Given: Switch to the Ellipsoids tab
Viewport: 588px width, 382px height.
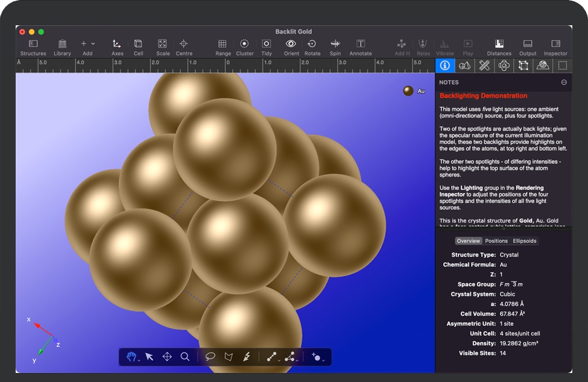Looking at the screenshot, I should tap(524, 241).
